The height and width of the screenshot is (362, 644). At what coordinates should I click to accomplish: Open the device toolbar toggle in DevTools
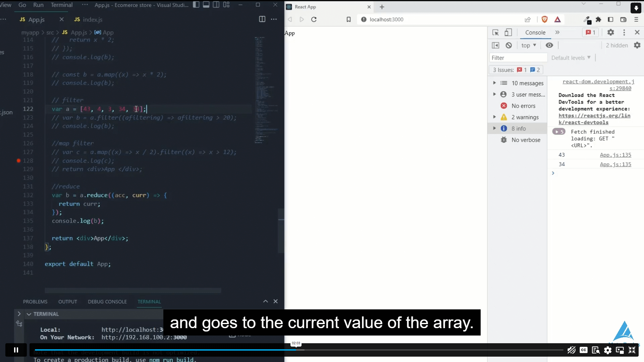point(508,33)
